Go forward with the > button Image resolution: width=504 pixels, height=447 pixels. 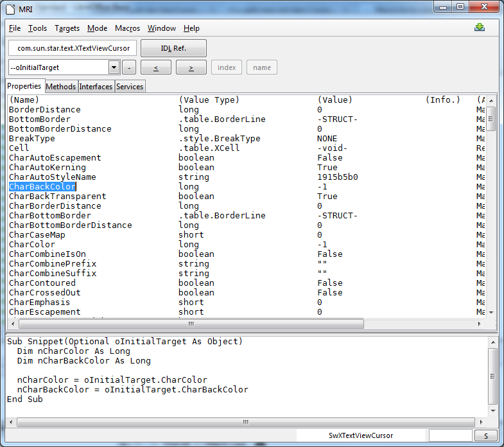coord(191,67)
